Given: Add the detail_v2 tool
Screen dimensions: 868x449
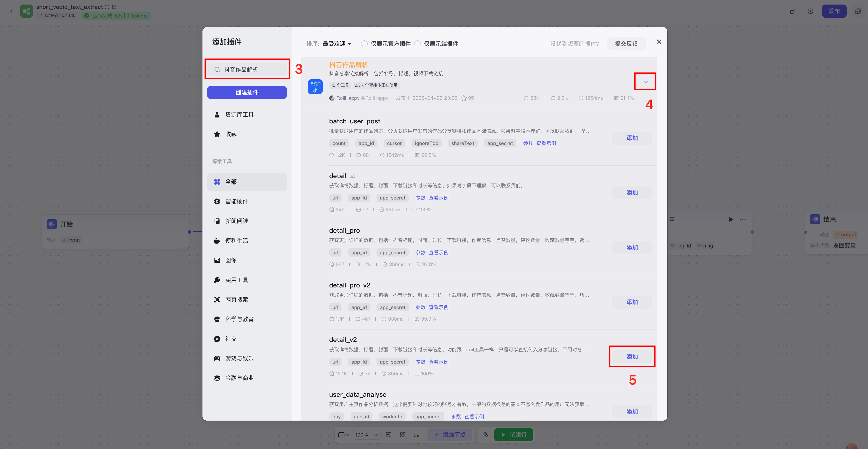Looking at the screenshot, I should [x=632, y=357].
